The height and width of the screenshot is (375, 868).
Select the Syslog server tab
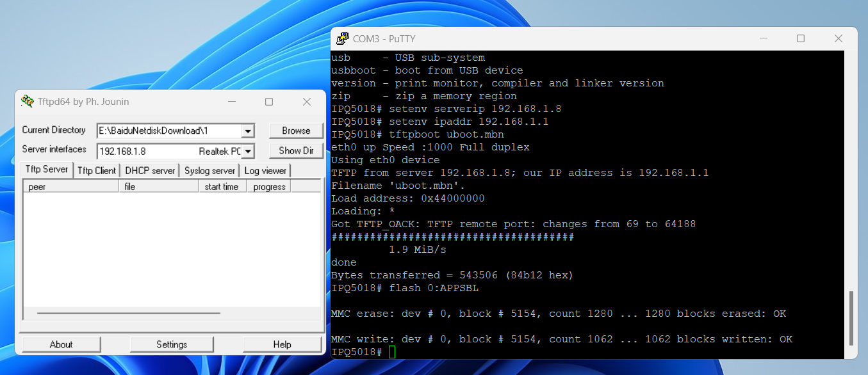coord(209,170)
